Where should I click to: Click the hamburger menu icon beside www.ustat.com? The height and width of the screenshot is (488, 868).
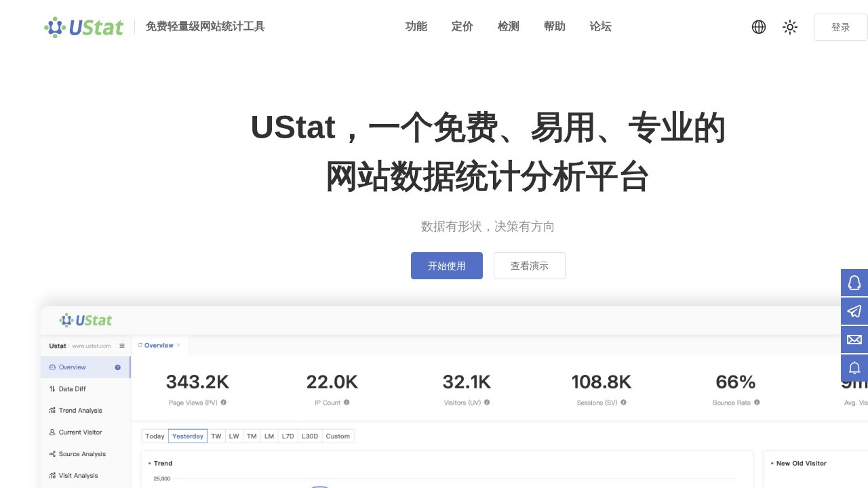122,346
